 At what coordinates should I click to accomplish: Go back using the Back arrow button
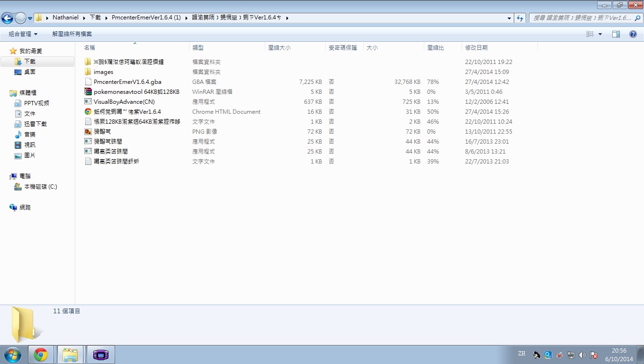pos(7,18)
